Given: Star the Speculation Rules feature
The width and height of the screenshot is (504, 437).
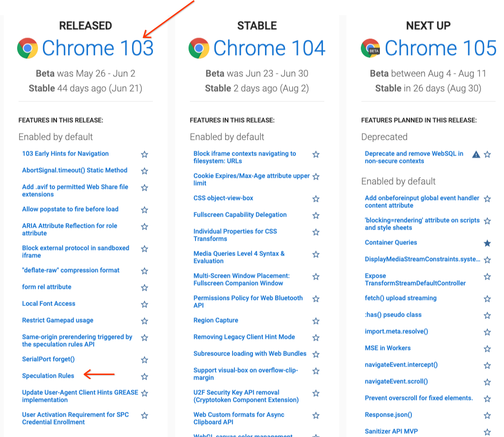Looking at the screenshot, I should (x=145, y=376).
